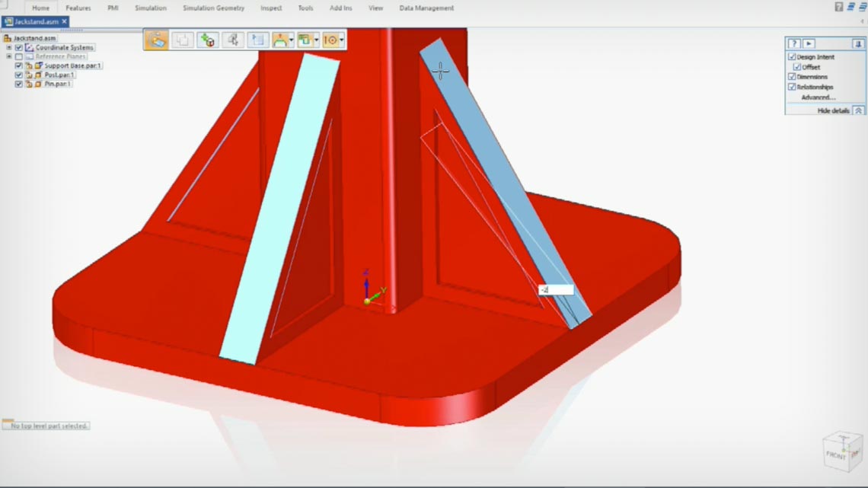
Task: Switch to the Simulation ribbon tab
Action: 150,8
